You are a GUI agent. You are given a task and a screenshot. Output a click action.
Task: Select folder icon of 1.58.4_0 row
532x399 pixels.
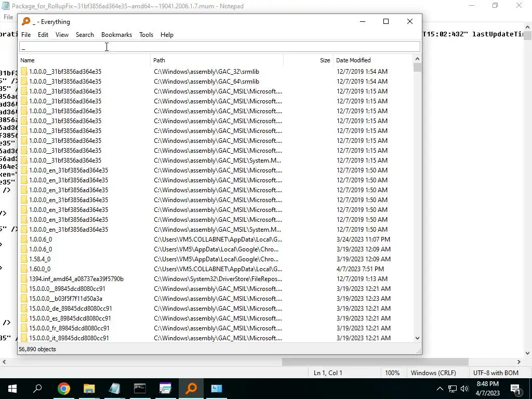coord(24,259)
